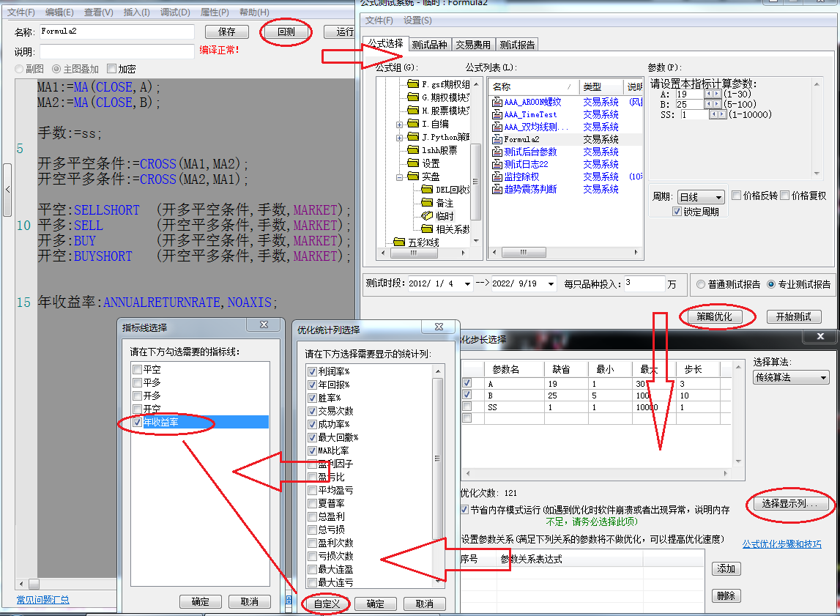Image resolution: width=840 pixels, height=616 pixels.
Task: Open the 公式优化步骤和技巧 link
Action: pyautogui.click(x=781, y=544)
